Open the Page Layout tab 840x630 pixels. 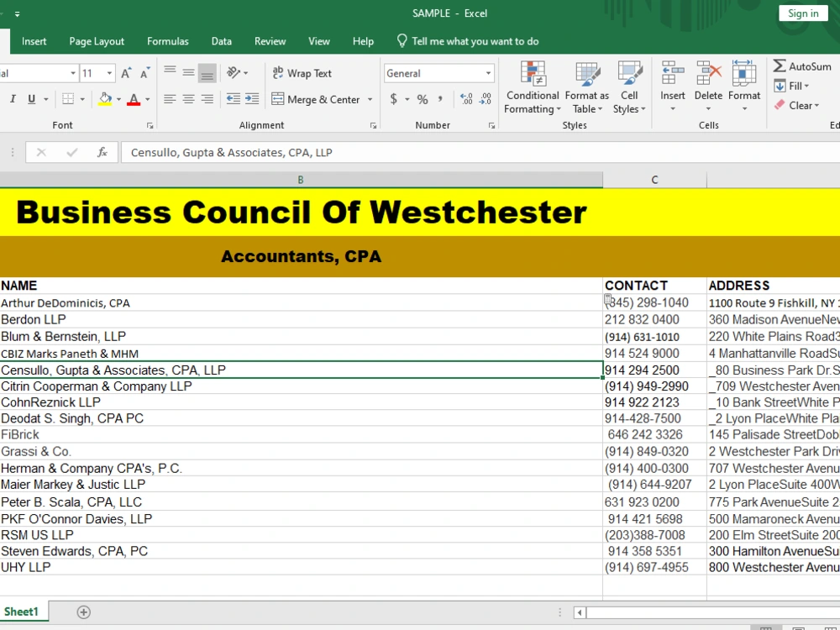97,41
